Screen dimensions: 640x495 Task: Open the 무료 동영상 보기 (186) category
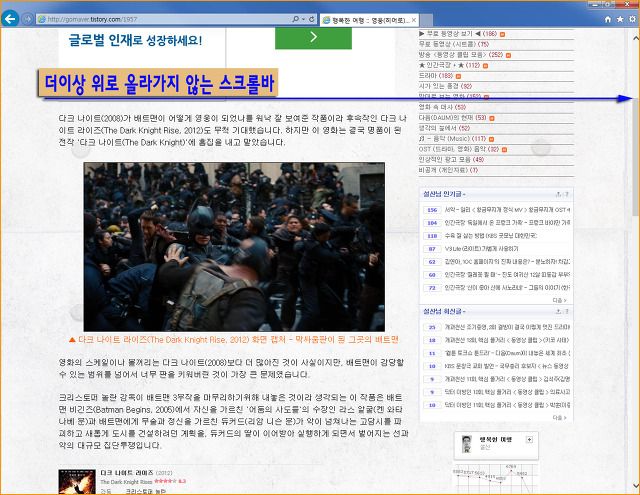tap(458, 34)
